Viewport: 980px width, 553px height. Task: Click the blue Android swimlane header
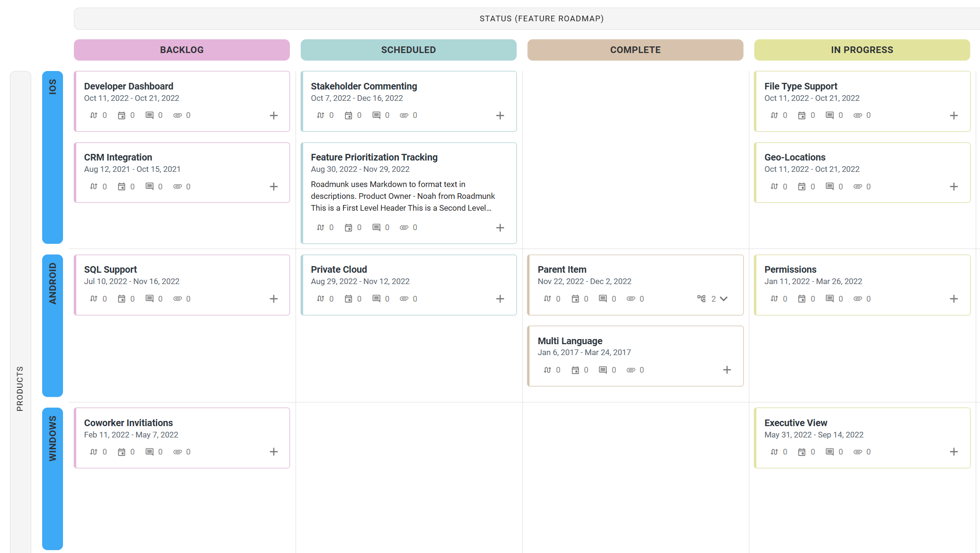53,325
